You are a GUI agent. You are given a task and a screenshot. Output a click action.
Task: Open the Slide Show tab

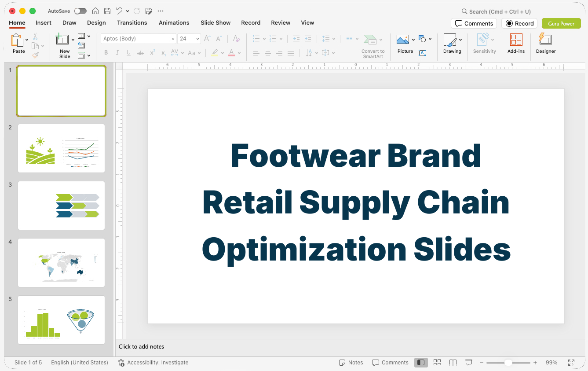tap(215, 22)
